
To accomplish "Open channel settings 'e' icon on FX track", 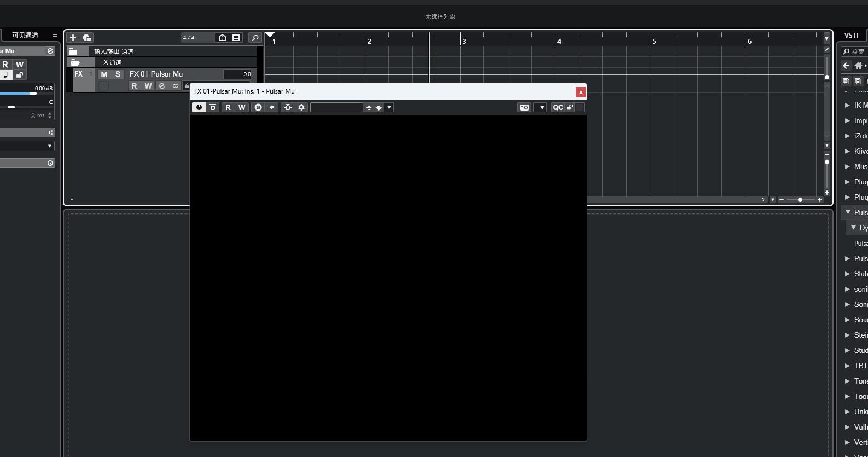I will click(x=162, y=86).
